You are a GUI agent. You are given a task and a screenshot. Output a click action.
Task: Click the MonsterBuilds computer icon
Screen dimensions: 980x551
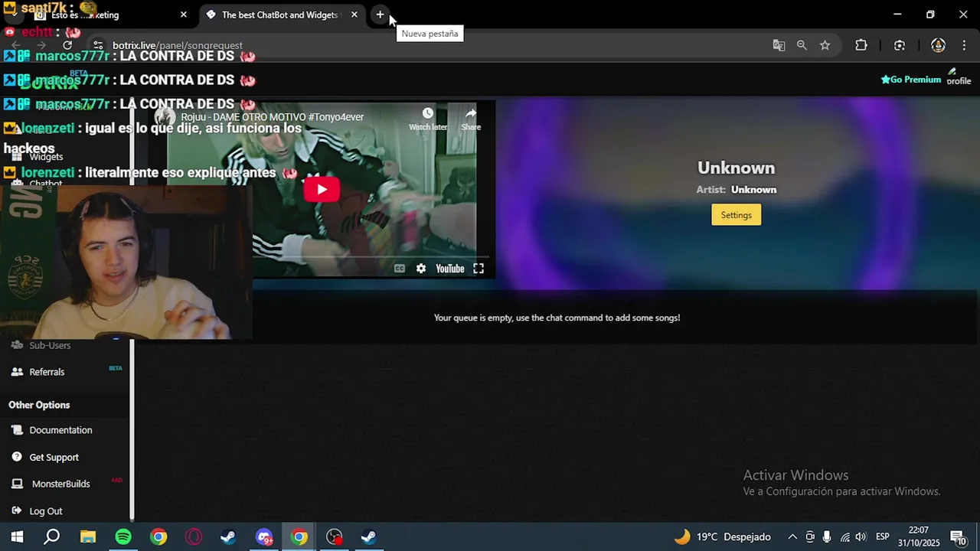(17, 484)
